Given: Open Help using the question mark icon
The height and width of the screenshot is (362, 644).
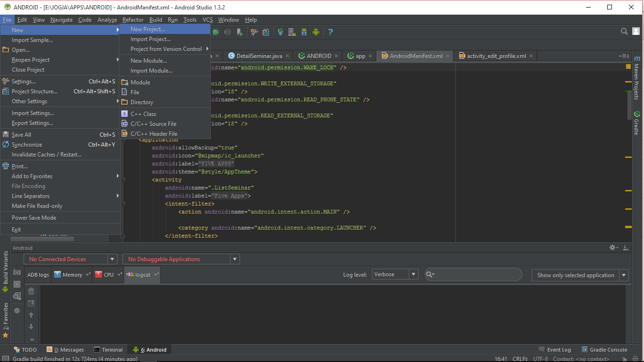Looking at the screenshot, I should pyautogui.click(x=330, y=32).
